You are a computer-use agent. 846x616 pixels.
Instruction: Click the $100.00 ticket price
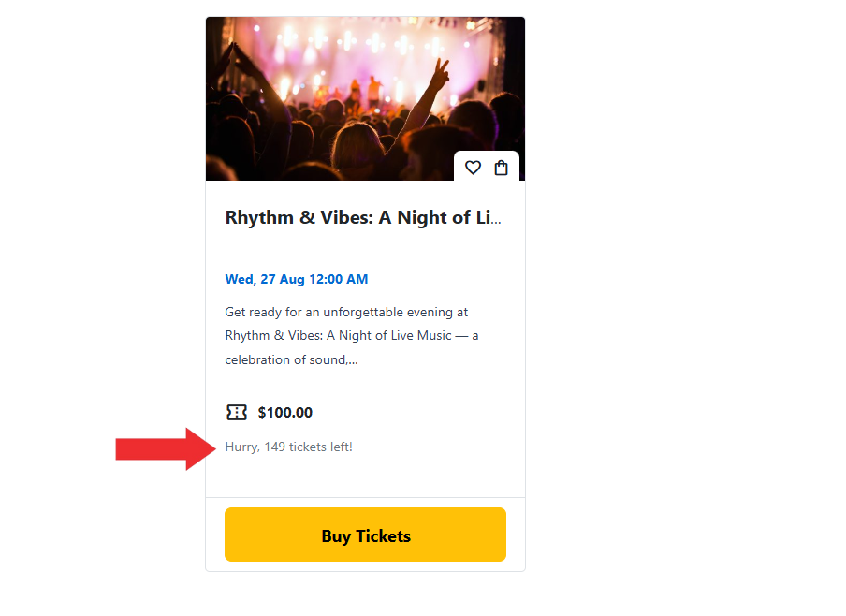tap(285, 412)
